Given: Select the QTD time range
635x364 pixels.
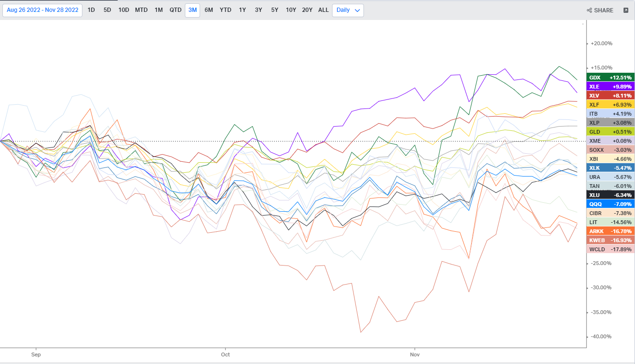Looking at the screenshot, I should point(176,10).
